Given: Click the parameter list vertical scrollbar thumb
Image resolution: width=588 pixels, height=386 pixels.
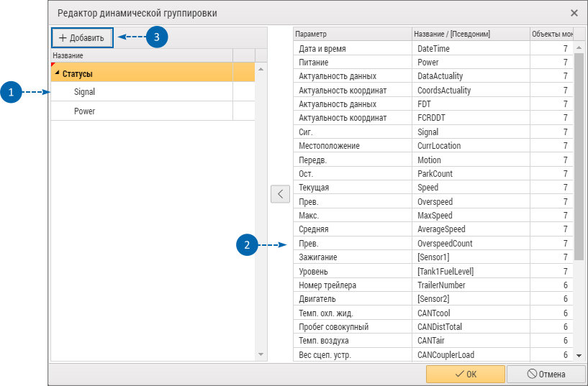Looking at the screenshot, I should click(579, 157).
